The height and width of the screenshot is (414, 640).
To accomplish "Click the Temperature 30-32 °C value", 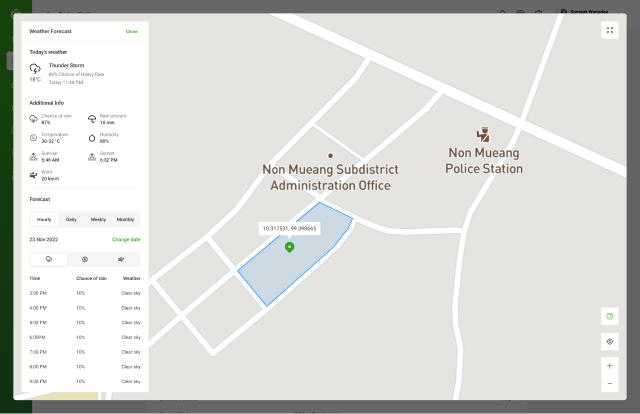I will (x=51, y=141).
